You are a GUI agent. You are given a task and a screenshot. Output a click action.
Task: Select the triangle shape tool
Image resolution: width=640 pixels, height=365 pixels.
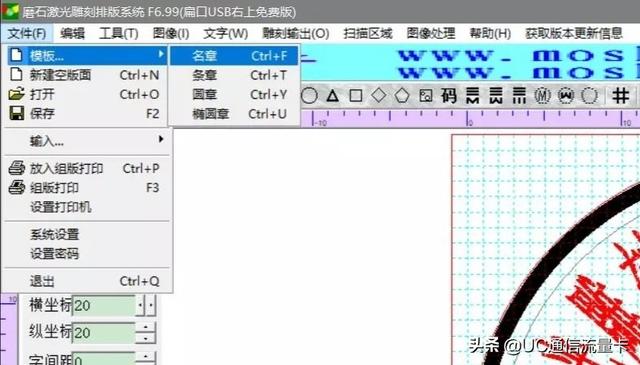pos(333,96)
